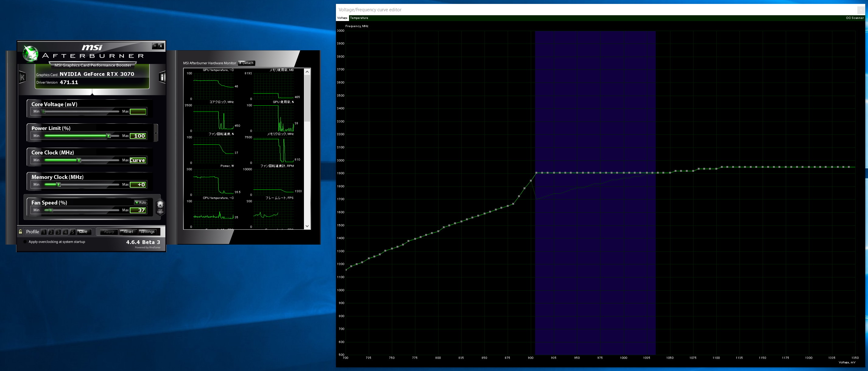Open Afterburner Settings

point(147,232)
